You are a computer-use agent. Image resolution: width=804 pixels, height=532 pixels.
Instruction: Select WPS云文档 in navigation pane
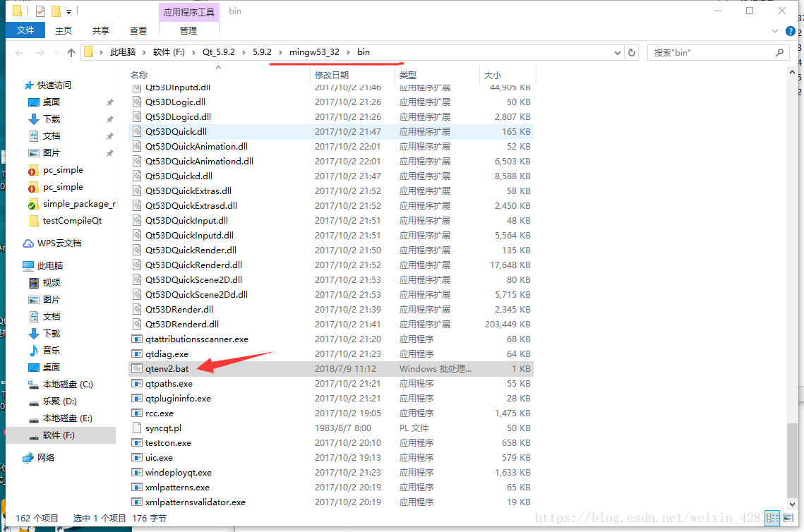59,243
